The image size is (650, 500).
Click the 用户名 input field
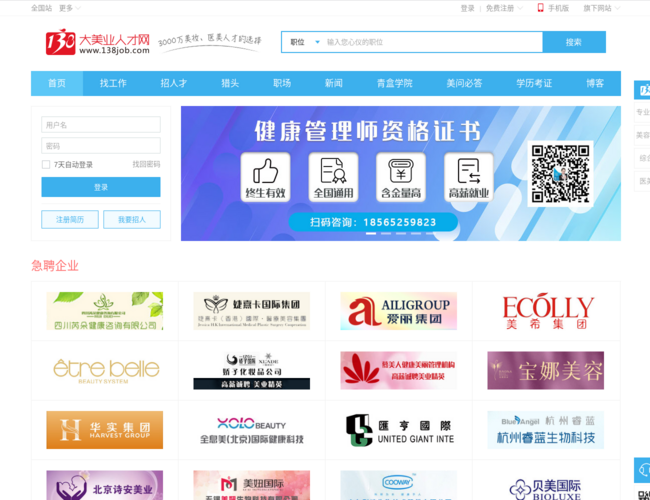coord(101,125)
